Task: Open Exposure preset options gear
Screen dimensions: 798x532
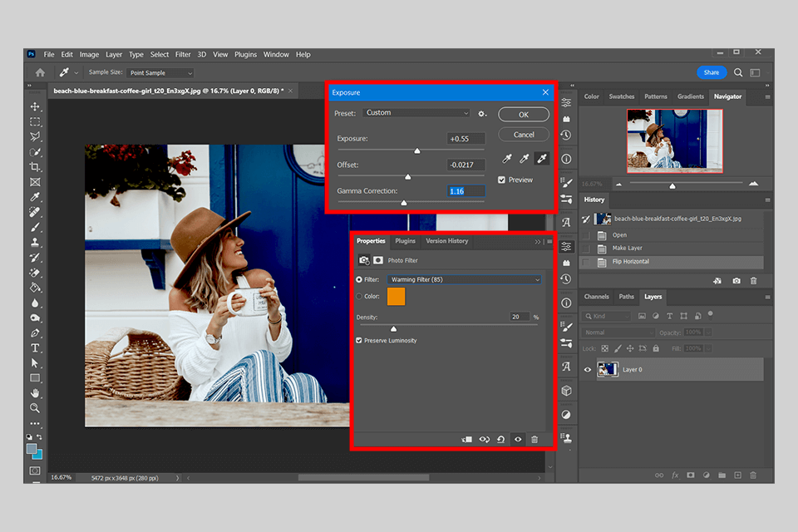Action: click(481, 114)
